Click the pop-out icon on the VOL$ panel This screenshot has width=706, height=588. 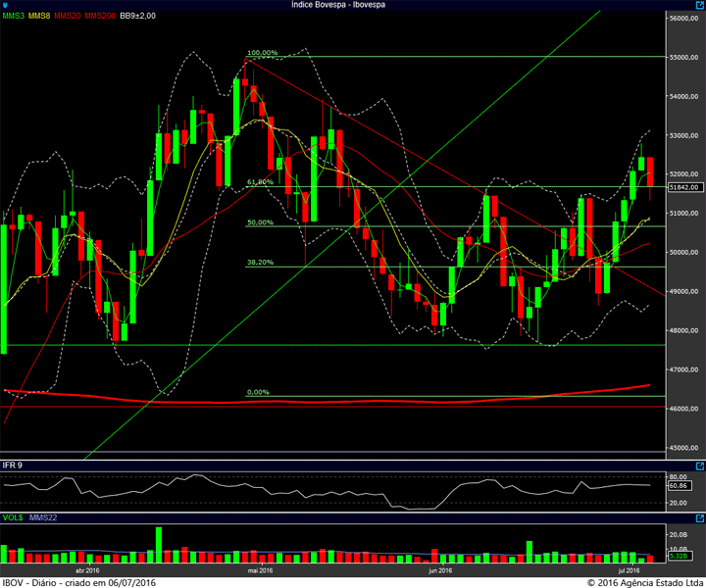(x=700, y=518)
